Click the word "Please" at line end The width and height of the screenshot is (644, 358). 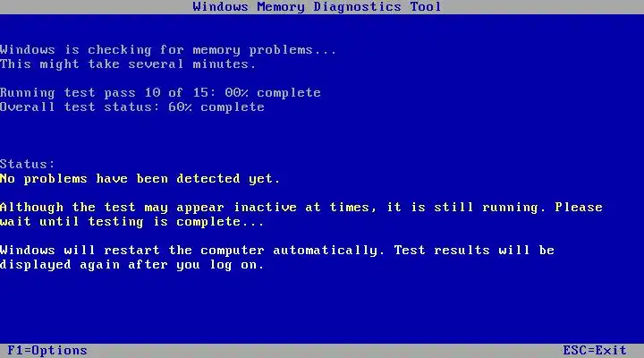(579, 207)
